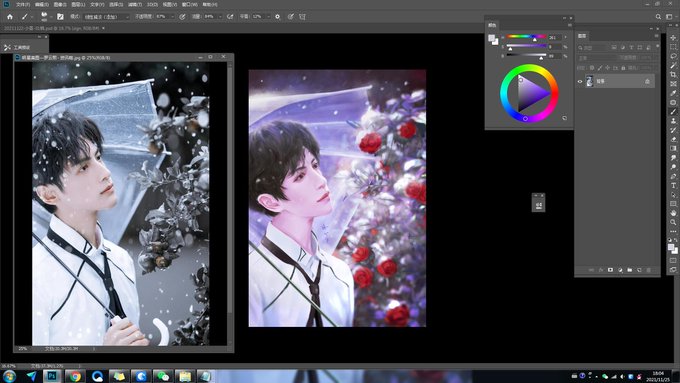Select the Clone Stamp tool
The image size is (680, 383).
click(x=673, y=121)
